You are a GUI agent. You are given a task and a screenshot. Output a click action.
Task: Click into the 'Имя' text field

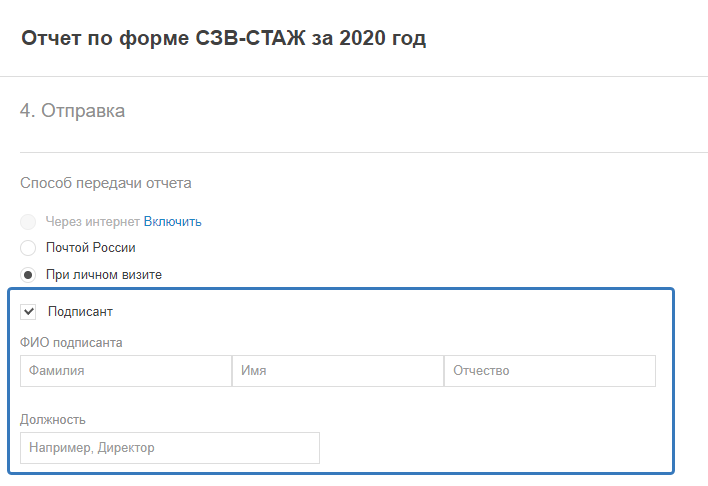tap(337, 371)
